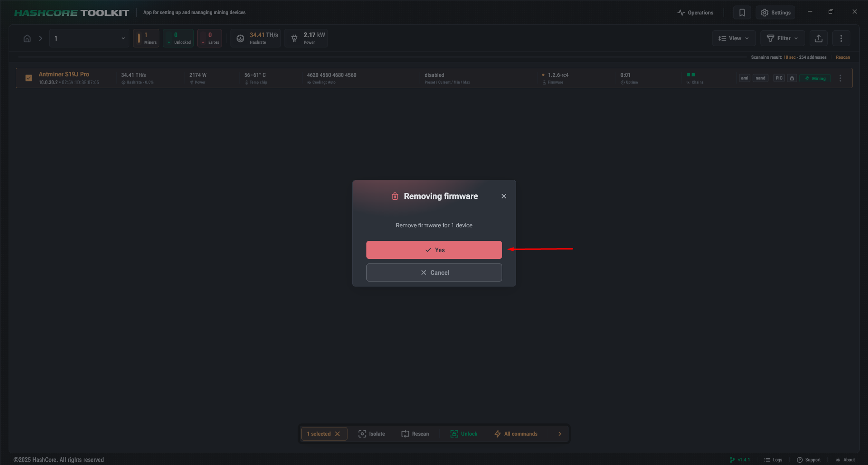Click the export upload icon
Screen dimensions: 868x465
point(818,38)
